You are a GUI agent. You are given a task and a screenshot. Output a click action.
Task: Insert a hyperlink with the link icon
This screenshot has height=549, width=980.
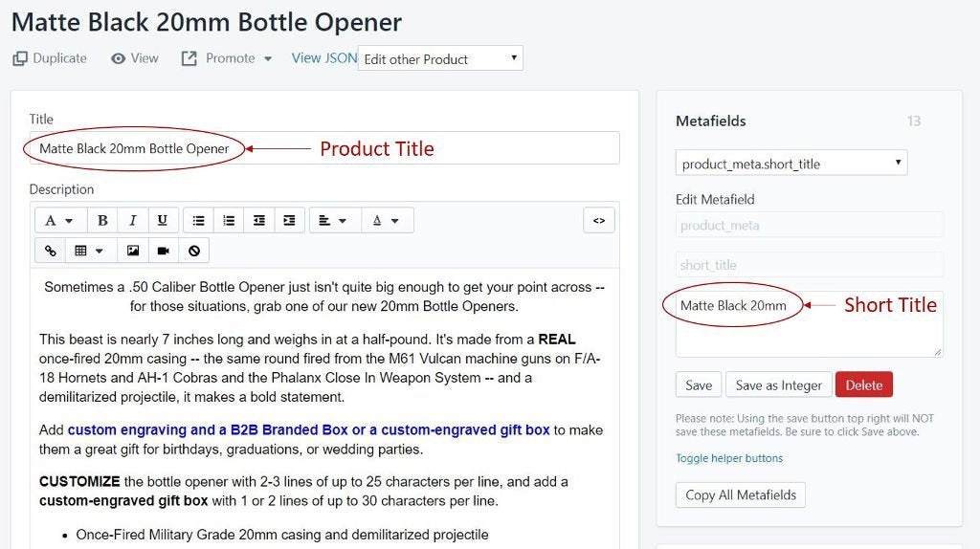pos(50,251)
